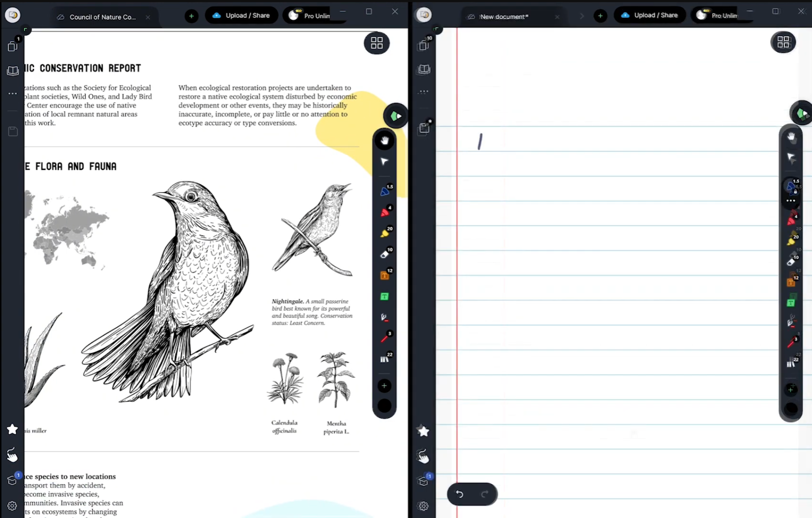Image resolution: width=812 pixels, height=518 pixels.
Task: Open new tab with plus in right window
Action: (600, 16)
